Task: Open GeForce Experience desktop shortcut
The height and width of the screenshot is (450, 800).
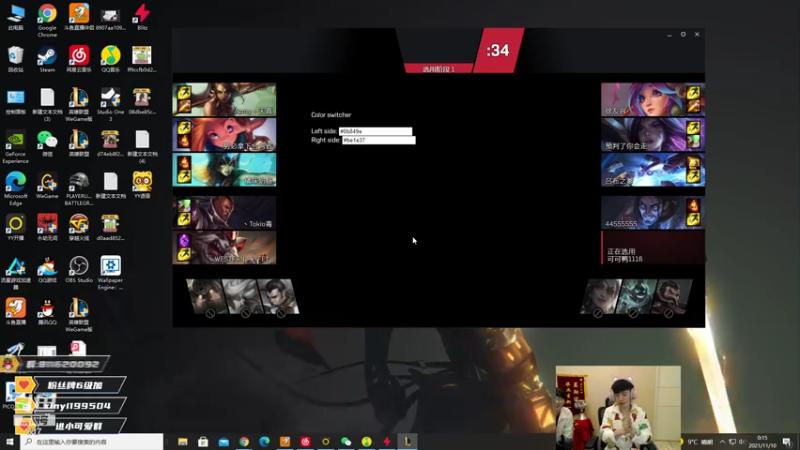Action: [15, 147]
